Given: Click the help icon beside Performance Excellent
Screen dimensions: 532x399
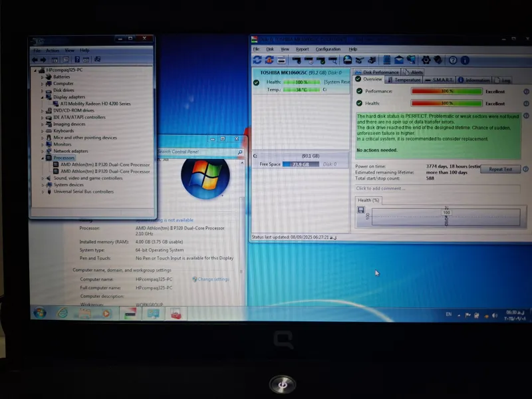Looking at the screenshot, I should click(526, 91).
